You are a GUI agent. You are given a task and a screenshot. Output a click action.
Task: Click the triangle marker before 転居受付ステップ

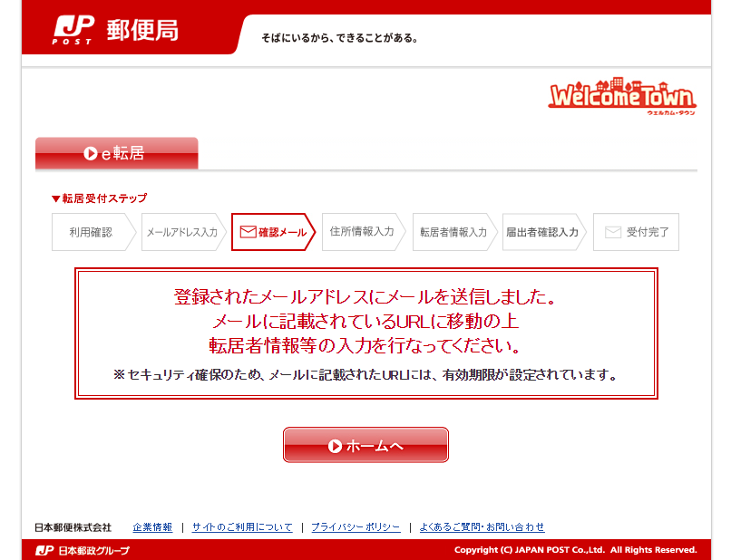click(56, 199)
